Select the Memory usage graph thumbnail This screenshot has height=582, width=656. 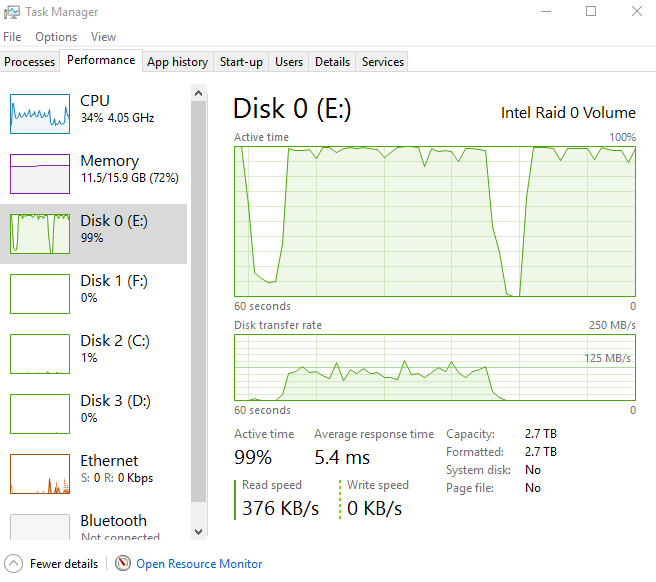tap(39, 174)
